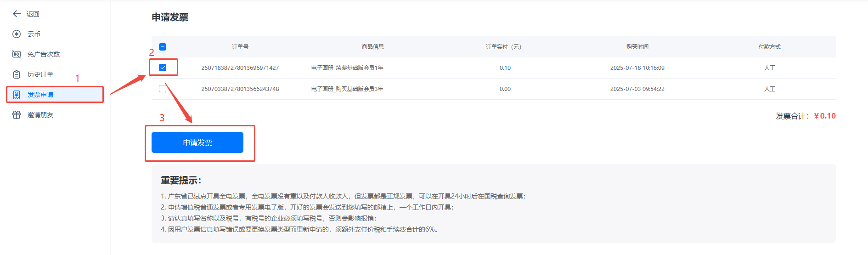Viewport: 868px width, 255px height.
Task: Click 电子画册_购买基础版会员3年 product text
Action: coord(347,89)
